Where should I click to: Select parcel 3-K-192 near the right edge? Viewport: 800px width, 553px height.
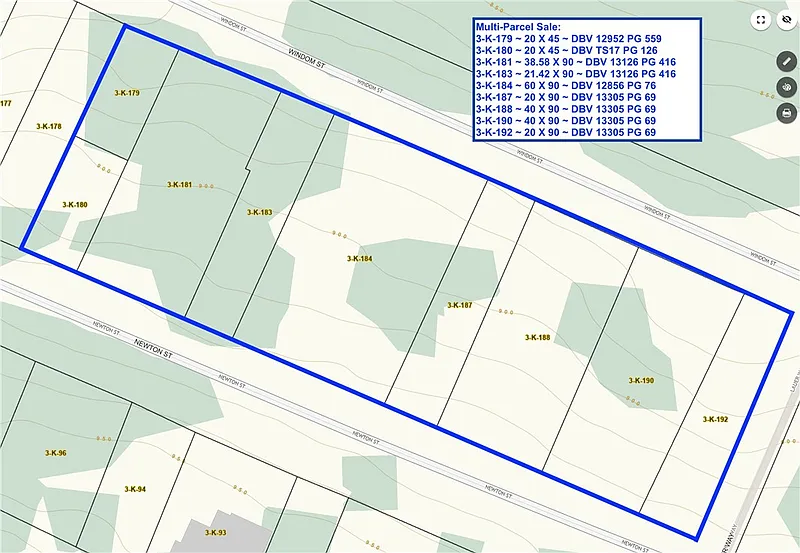click(715, 419)
